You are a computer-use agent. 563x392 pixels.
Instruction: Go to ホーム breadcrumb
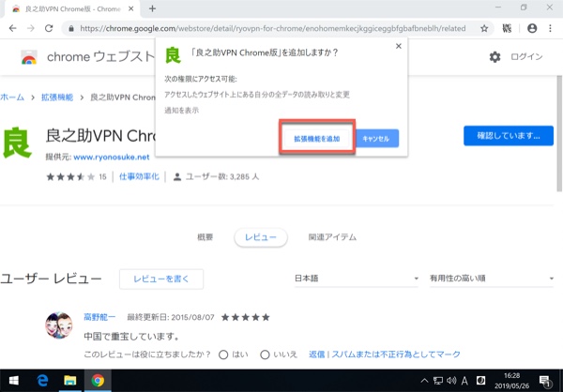coord(12,98)
